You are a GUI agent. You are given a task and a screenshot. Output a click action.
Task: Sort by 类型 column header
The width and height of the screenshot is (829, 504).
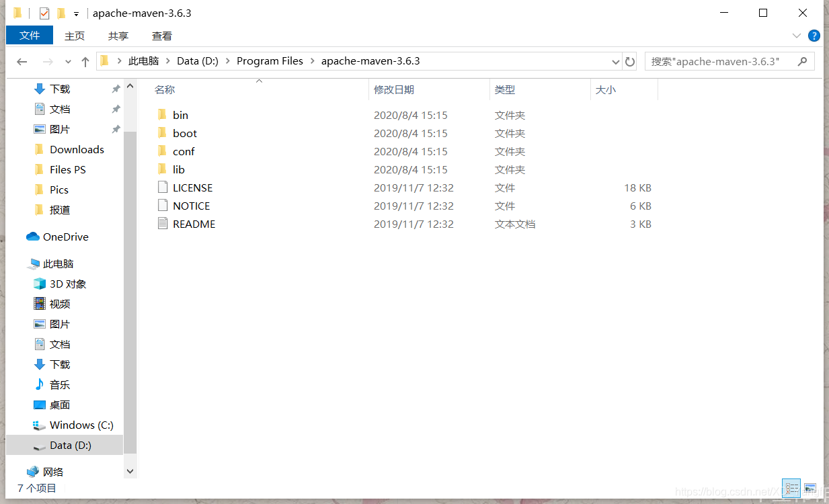tap(505, 89)
